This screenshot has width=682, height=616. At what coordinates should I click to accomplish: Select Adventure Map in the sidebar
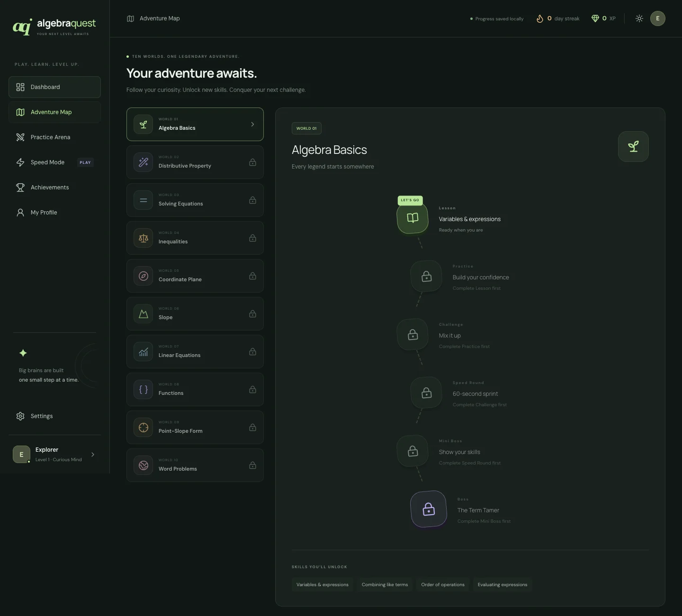54,112
